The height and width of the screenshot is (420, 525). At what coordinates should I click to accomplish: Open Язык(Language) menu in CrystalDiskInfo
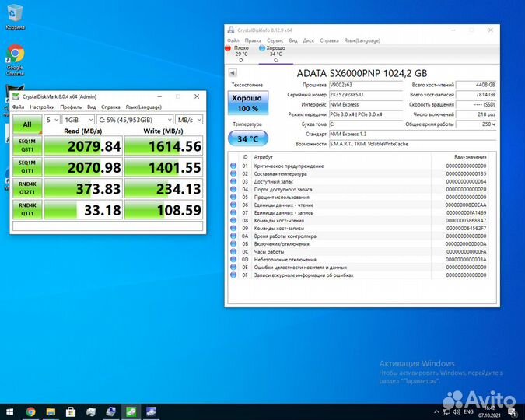(362, 40)
